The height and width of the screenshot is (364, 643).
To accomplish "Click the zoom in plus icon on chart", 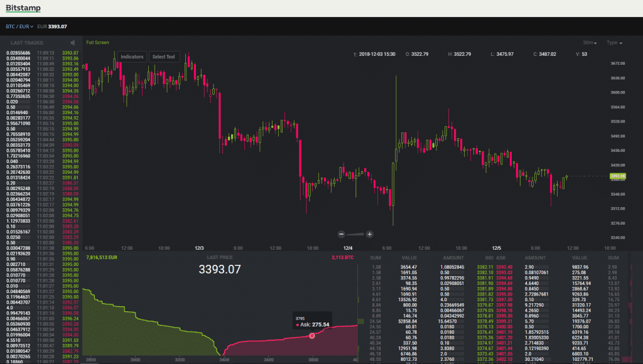I will [x=370, y=234].
